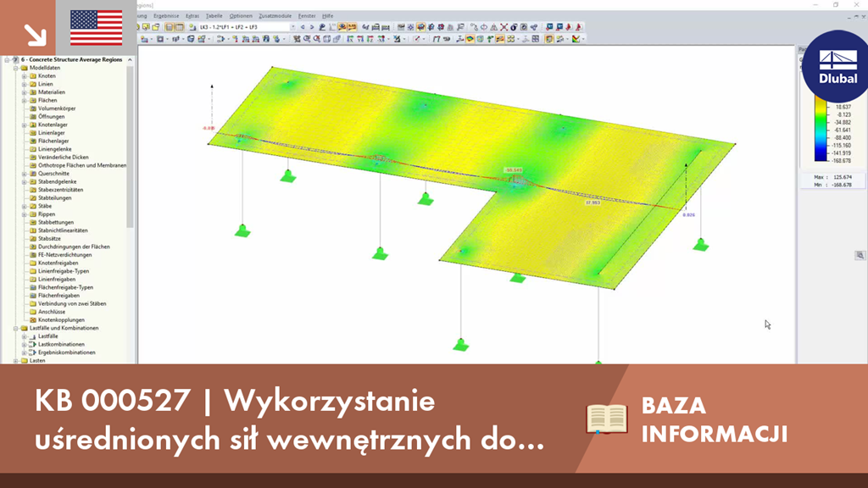Toggle the highlighted surface color icon in second toolbar
Screen dimensions: 868x488
tap(470, 39)
